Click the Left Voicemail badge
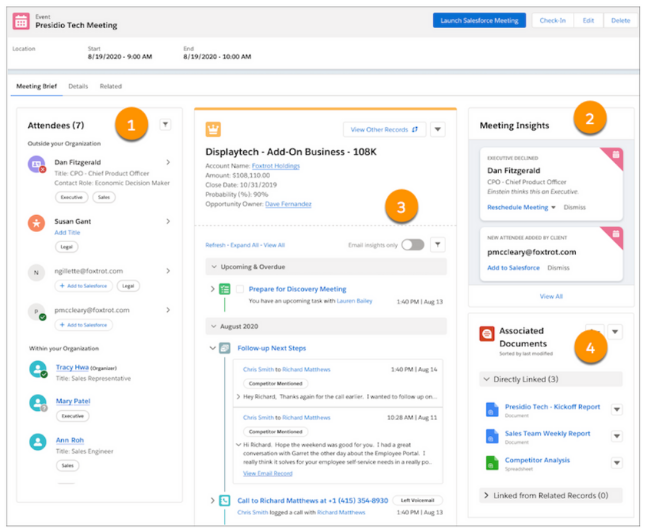The width and height of the screenshot is (648, 532). point(417,501)
